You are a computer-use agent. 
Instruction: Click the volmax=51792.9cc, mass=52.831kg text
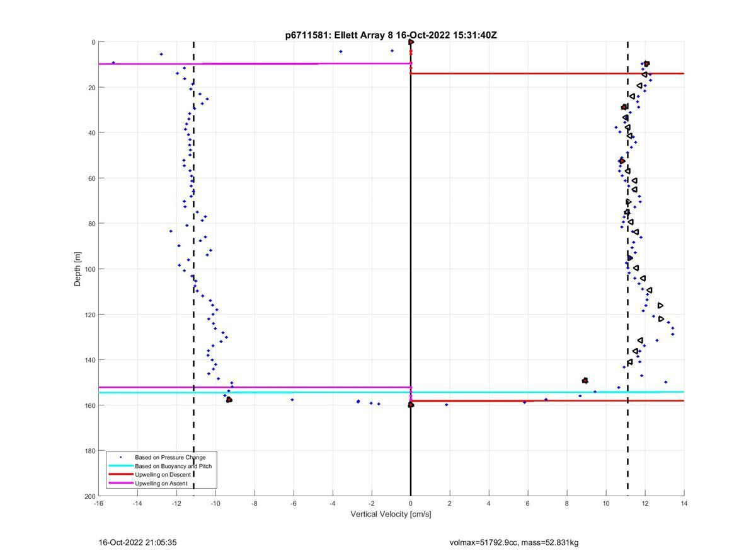tap(514, 542)
